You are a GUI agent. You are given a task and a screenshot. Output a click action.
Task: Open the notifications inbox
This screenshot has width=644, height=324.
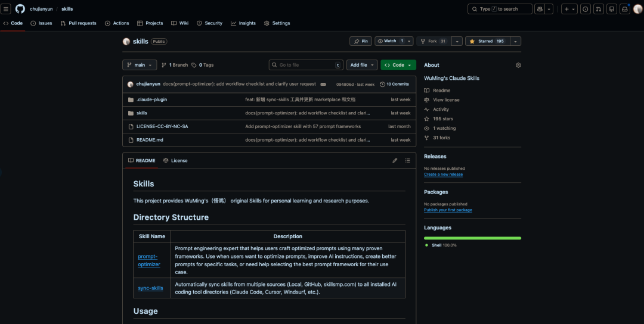625,8
